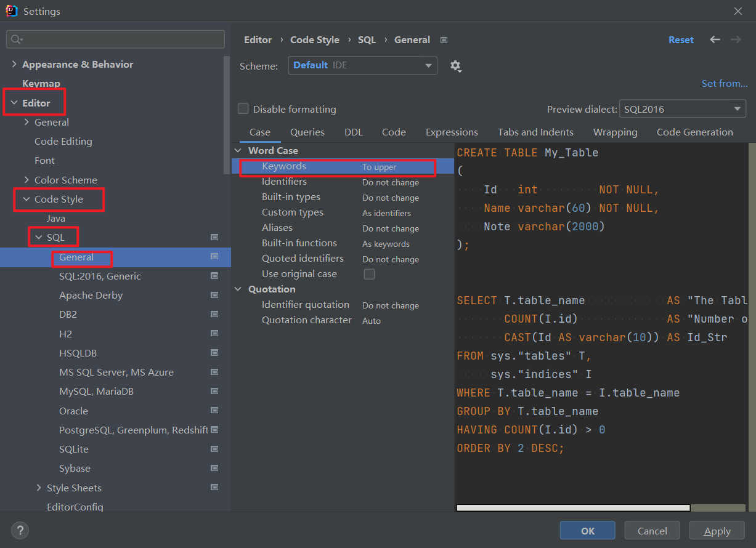Click the project-level icon next to the Oracle entry
Screen dimensions: 756x548
[214, 411]
